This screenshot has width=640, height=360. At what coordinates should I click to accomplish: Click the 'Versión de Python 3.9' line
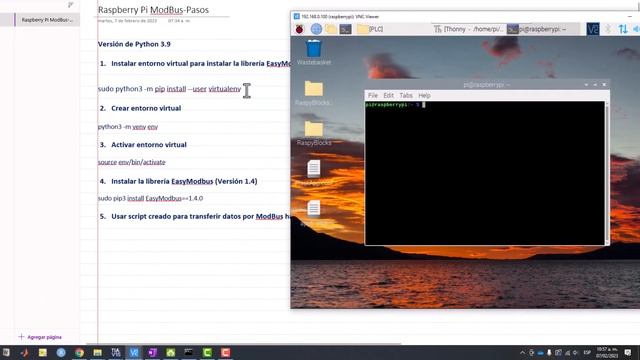point(134,44)
